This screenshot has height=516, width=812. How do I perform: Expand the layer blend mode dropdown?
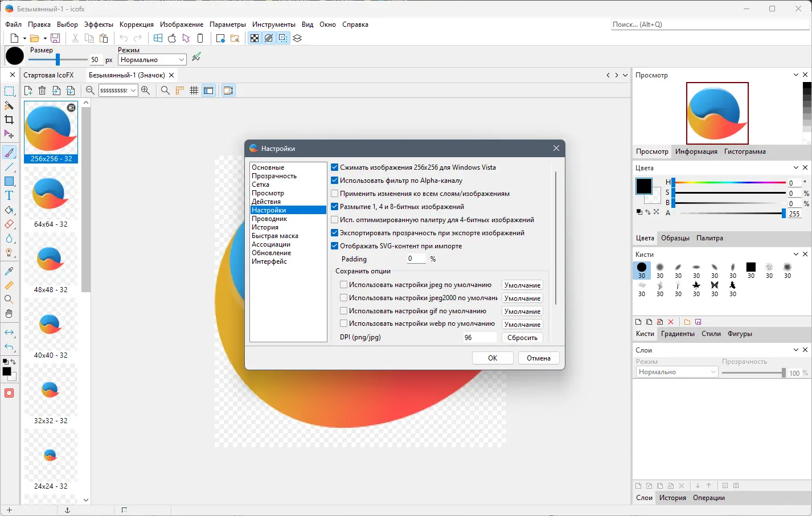click(677, 372)
